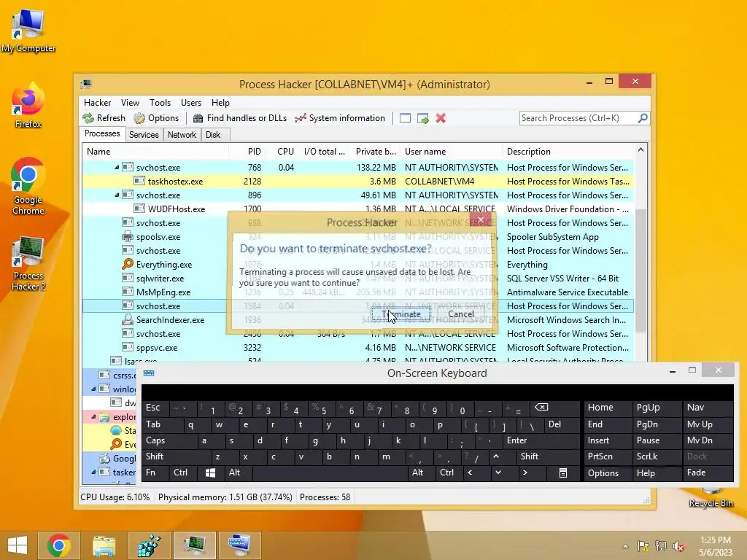
Task: Open the Users menu
Action: (191, 103)
